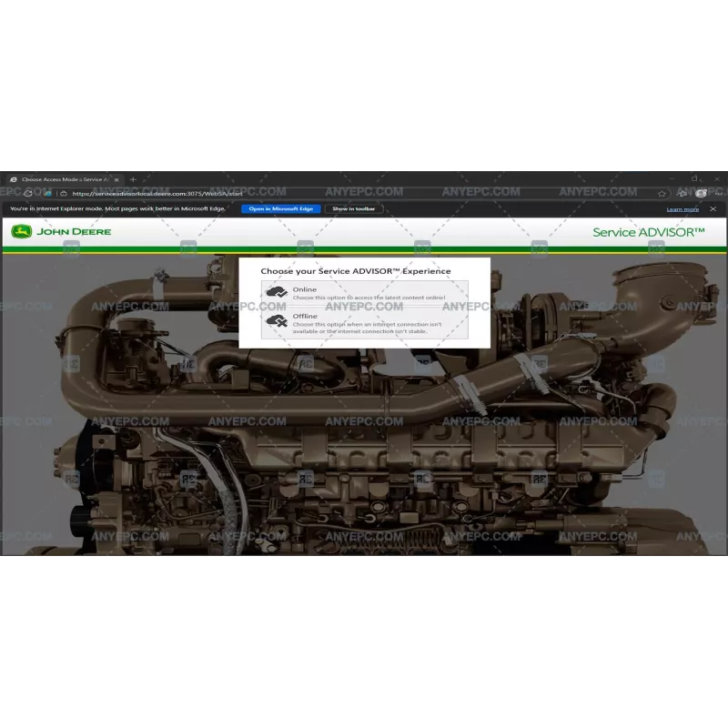Click the browser refresh icon
Screen dimensions: 728x728
click(x=28, y=193)
